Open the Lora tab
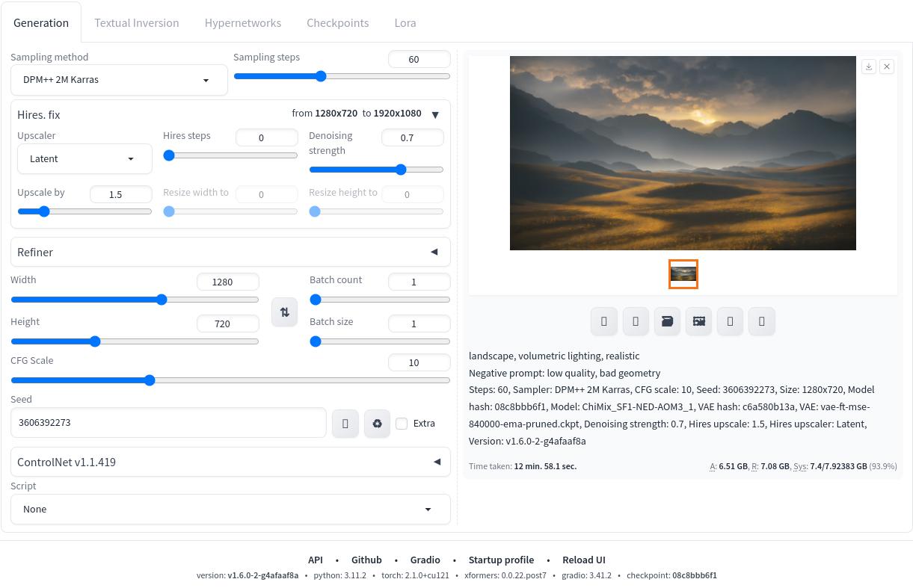The image size is (913, 588). (405, 22)
